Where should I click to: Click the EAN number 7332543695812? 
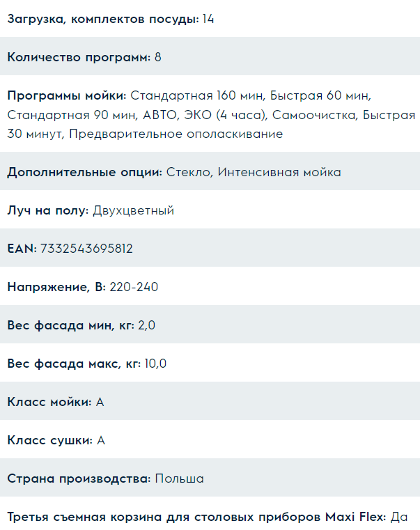[86, 249]
